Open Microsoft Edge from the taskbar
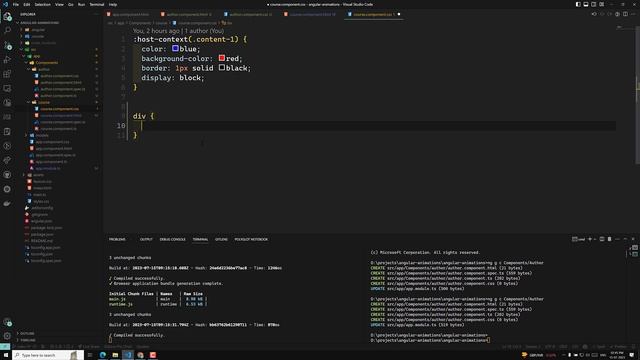Viewport: 640px width, 360px height. (x=102, y=355)
